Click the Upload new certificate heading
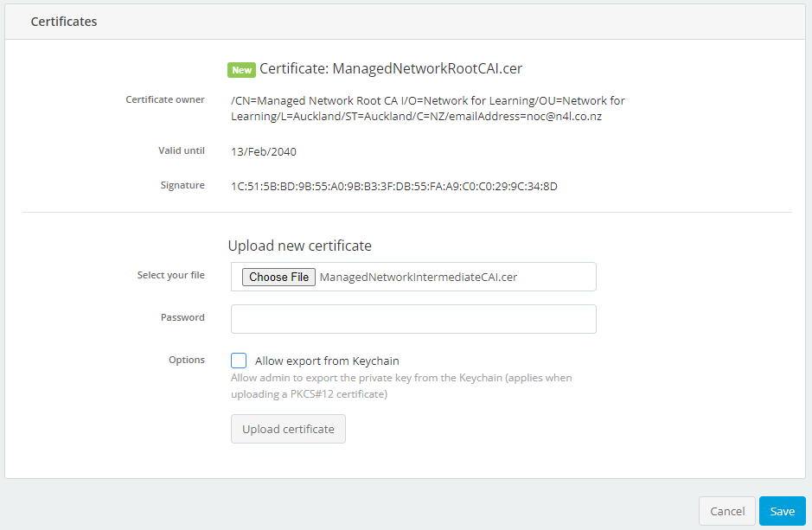This screenshot has width=812, height=530. pyautogui.click(x=300, y=246)
